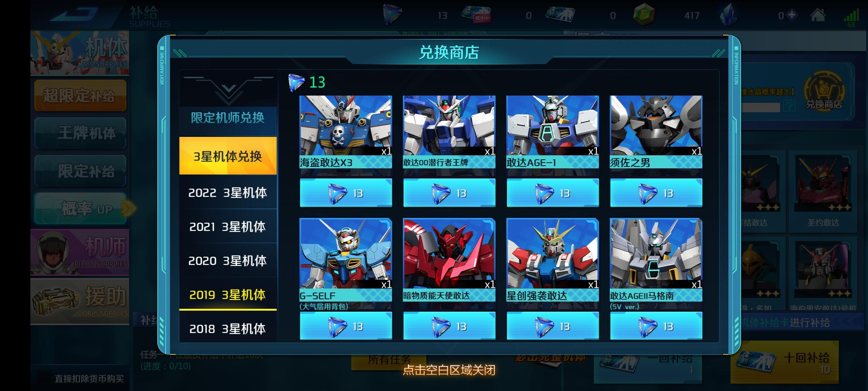Viewport: 868px width, 391px height.
Task: Select the 暗物质能天使敢达 unit portrait
Action: coord(449,253)
